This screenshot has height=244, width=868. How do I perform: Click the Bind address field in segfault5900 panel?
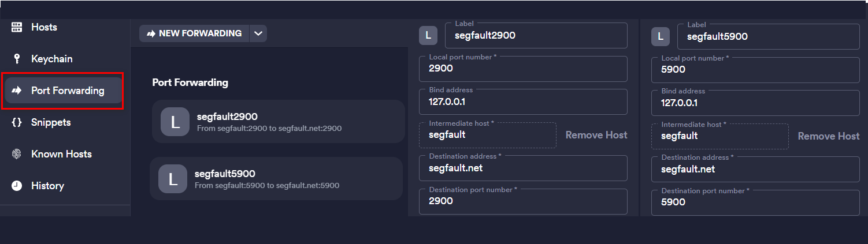click(756, 103)
